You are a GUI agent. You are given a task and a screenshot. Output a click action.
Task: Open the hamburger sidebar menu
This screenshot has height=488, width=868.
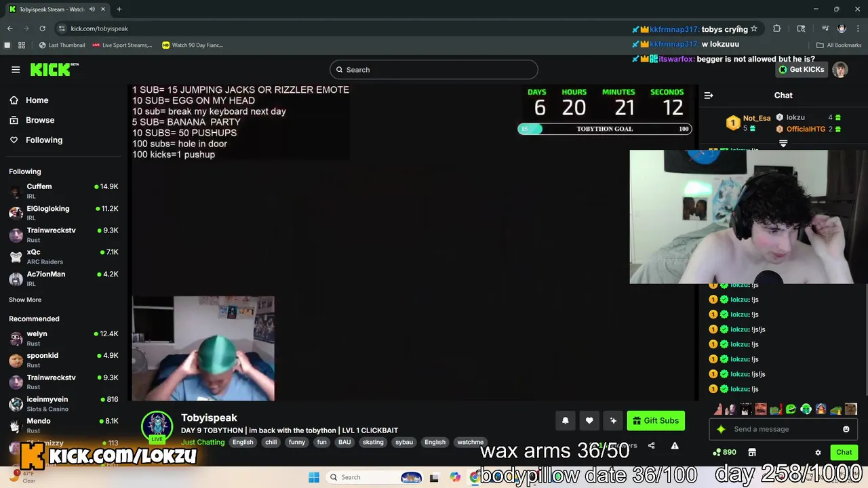[16, 70]
